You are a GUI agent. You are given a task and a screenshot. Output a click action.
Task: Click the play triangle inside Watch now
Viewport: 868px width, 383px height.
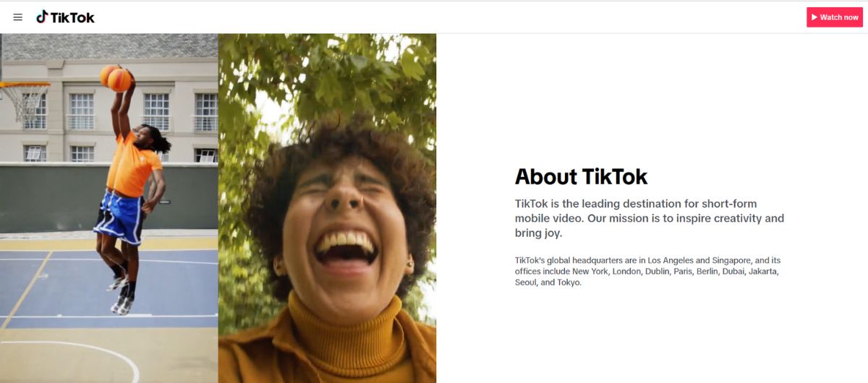coord(814,17)
